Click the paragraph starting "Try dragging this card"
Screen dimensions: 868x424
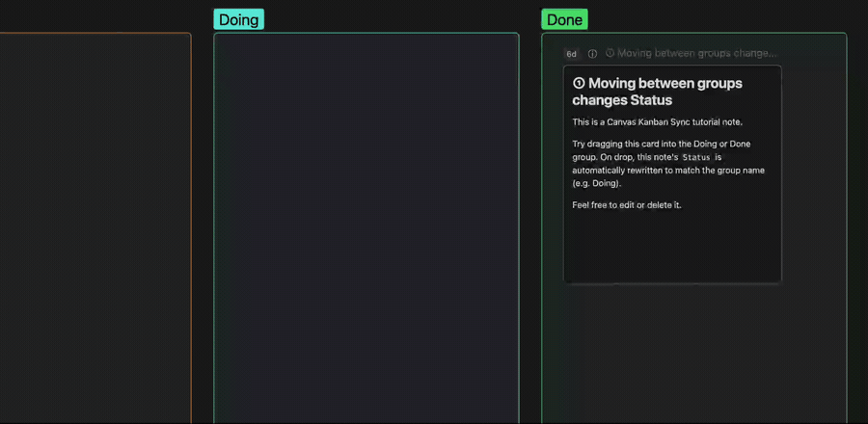(668, 164)
